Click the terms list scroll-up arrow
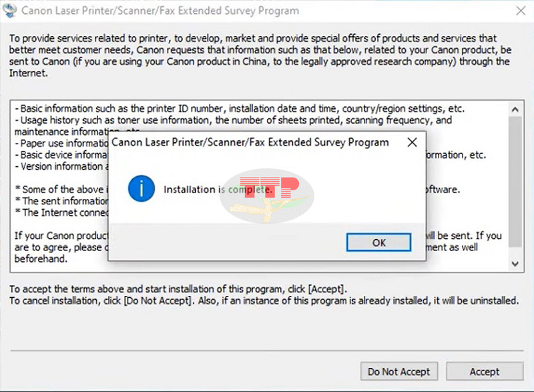 coord(515,110)
